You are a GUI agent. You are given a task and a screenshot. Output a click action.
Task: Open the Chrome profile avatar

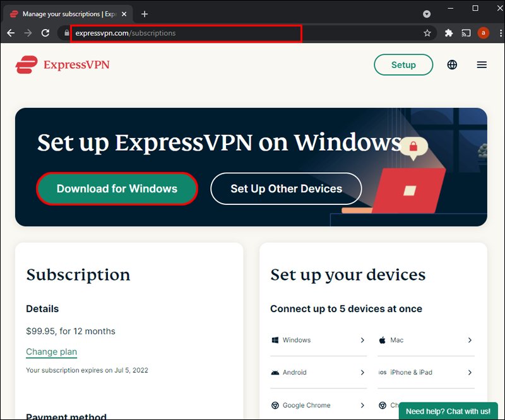click(483, 33)
